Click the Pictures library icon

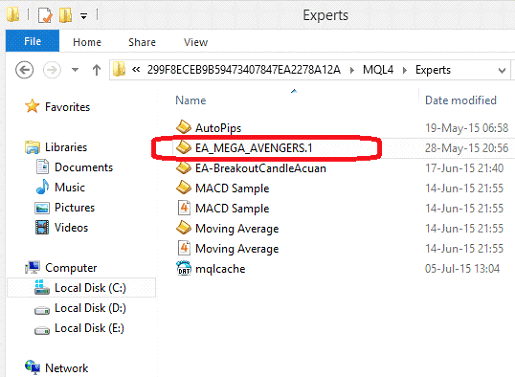coord(42,208)
